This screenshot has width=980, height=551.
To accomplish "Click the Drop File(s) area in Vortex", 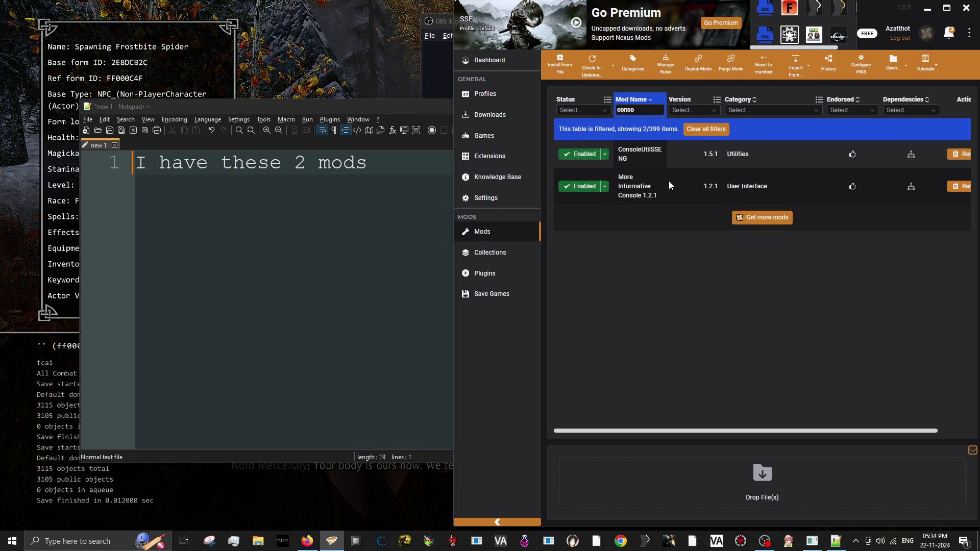I will tap(762, 482).
